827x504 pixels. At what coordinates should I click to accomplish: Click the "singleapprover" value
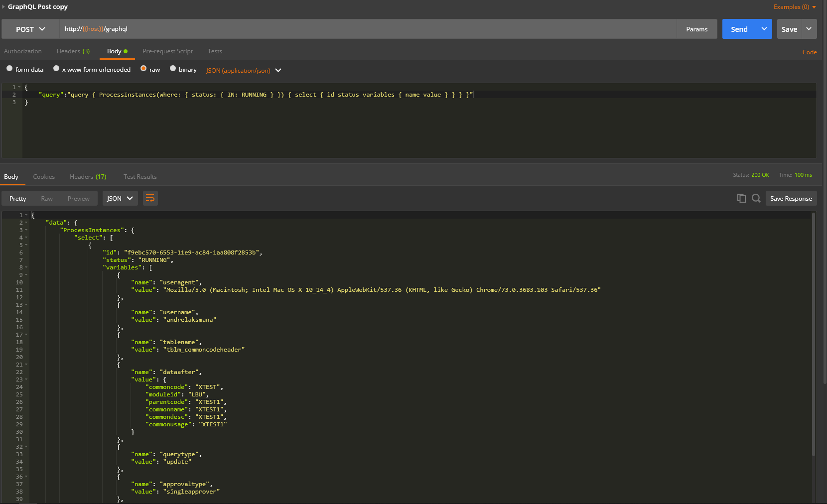tap(191, 492)
